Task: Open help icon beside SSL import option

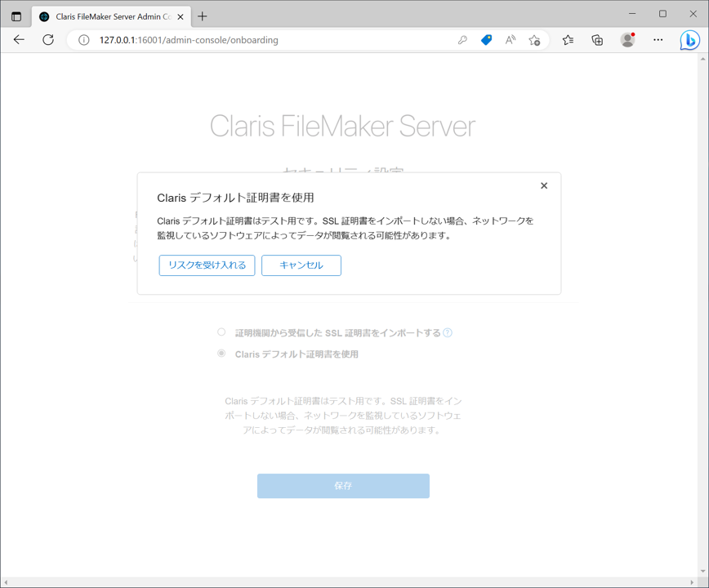Action: click(447, 332)
